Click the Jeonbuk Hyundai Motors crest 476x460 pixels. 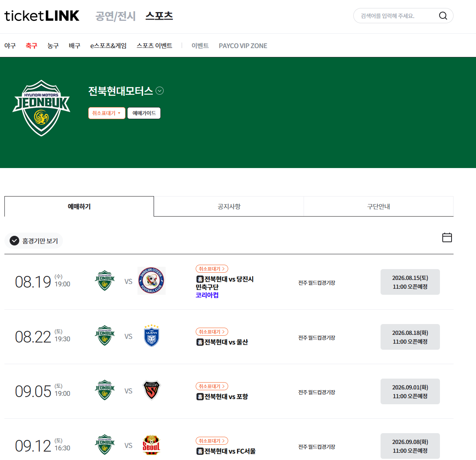[41, 108]
